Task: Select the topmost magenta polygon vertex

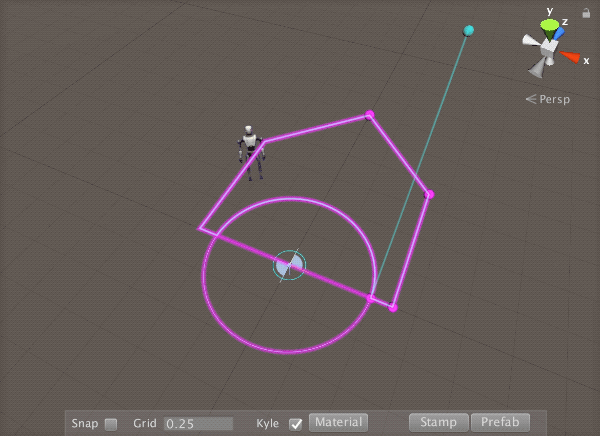Action: tap(369, 115)
